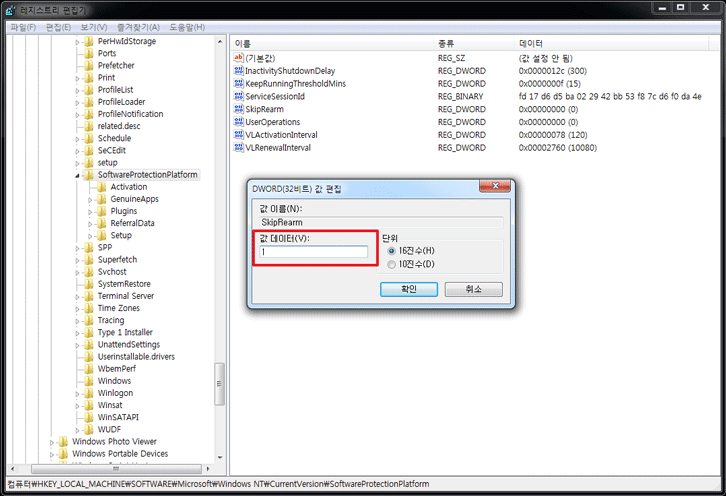Click the VLRenewalInterval value icon
This screenshot has height=496, width=726.
(x=238, y=147)
